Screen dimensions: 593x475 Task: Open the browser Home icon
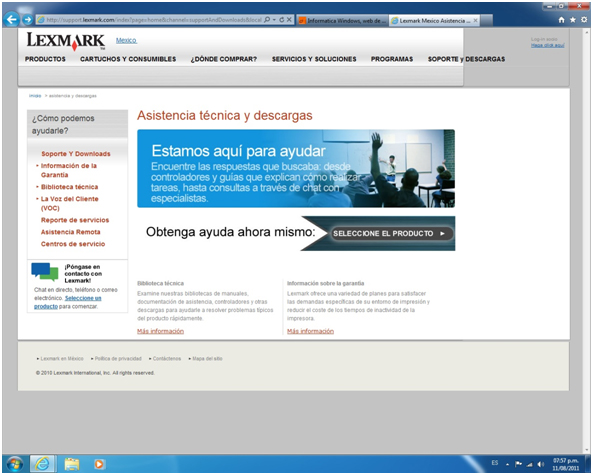tap(562, 20)
